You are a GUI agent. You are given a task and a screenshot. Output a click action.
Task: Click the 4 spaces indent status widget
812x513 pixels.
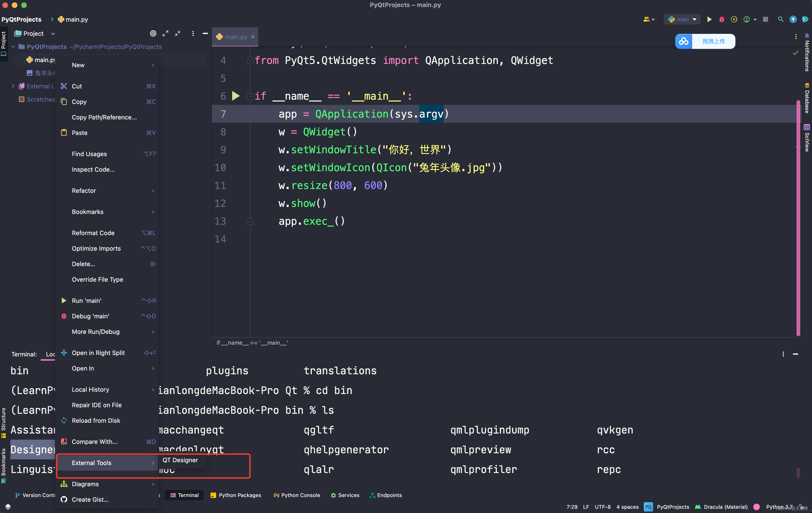click(x=627, y=507)
